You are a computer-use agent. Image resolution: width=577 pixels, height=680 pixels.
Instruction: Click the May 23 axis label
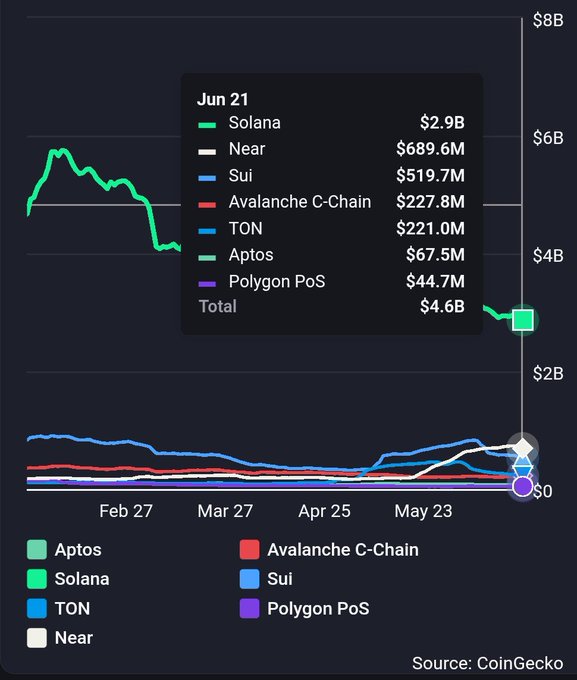(x=423, y=511)
